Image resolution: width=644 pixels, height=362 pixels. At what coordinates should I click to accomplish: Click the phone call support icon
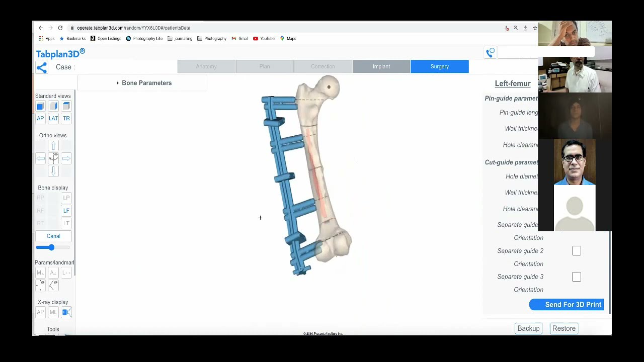coord(490,52)
